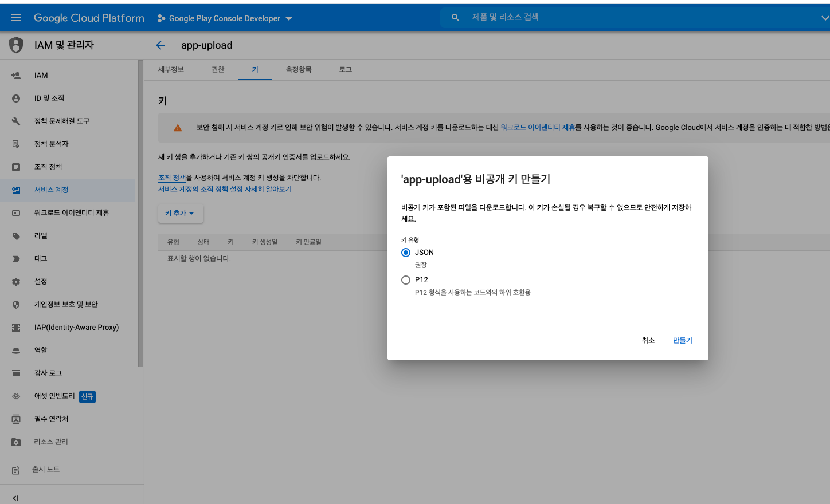
Task: Click the 출시 노트 notes icon
Action: pos(16,470)
